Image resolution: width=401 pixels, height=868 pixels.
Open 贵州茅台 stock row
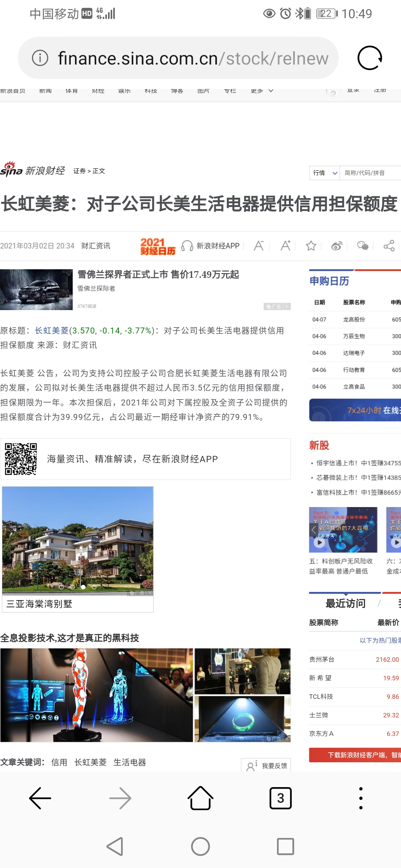[x=354, y=659]
